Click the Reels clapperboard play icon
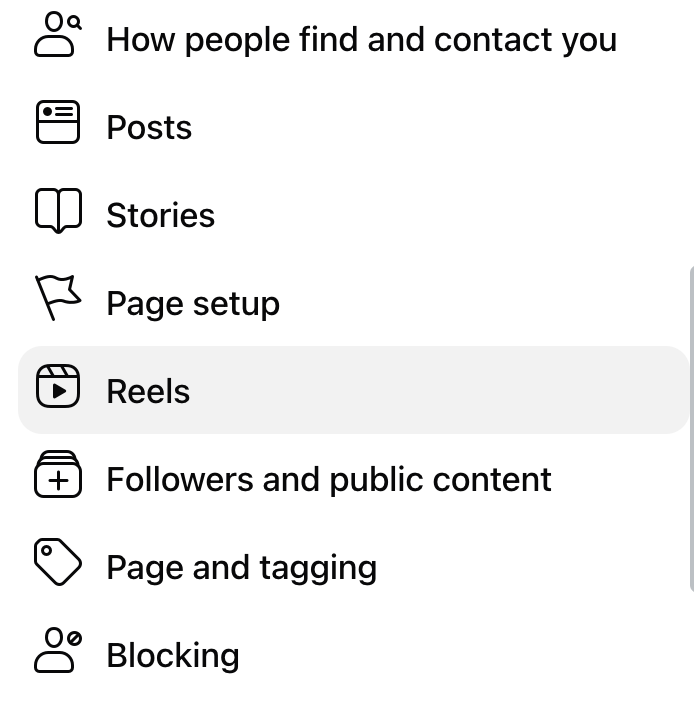Screen dimensions: 694x702 (x=58, y=388)
